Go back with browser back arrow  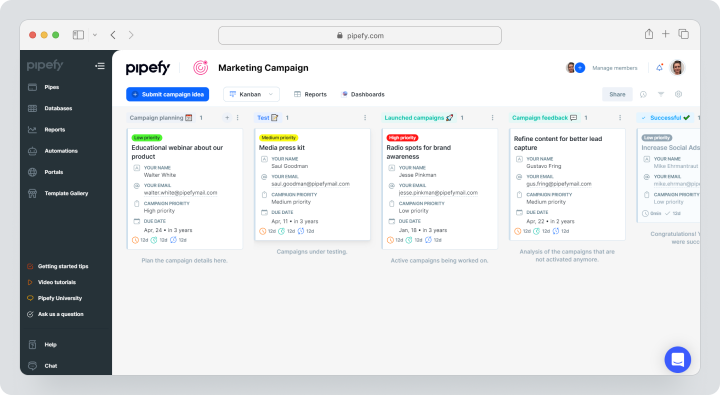[113, 35]
